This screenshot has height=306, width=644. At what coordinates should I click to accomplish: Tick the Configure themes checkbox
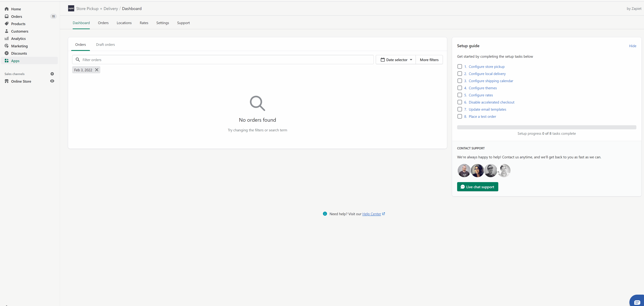[459, 88]
